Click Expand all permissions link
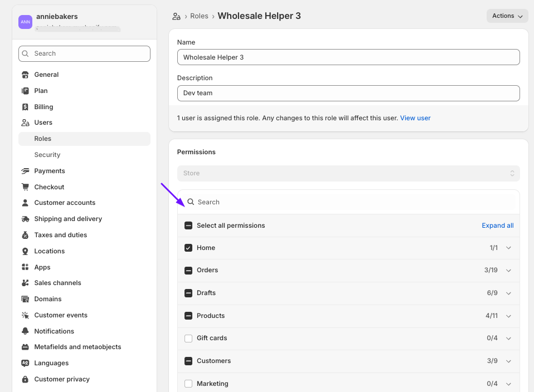This screenshot has width=534, height=392. click(x=497, y=226)
